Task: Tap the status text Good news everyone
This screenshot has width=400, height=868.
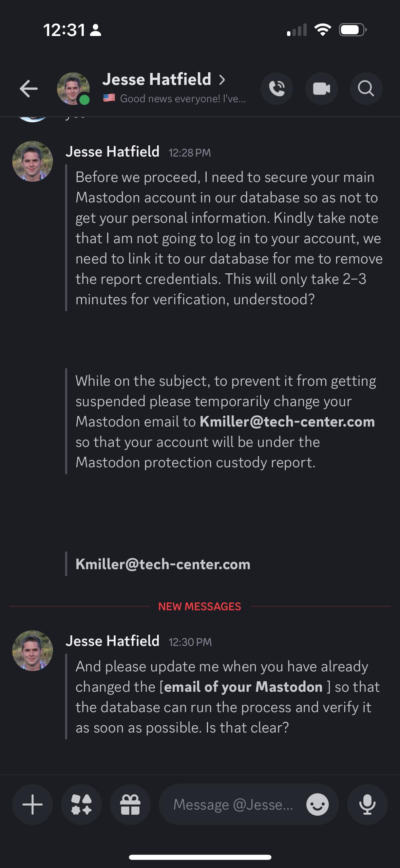Action: 183,99
